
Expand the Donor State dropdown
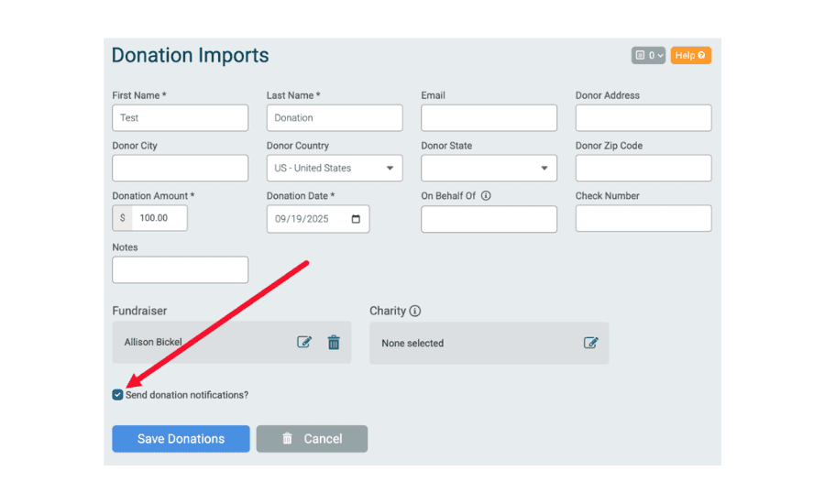[x=489, y=169]
